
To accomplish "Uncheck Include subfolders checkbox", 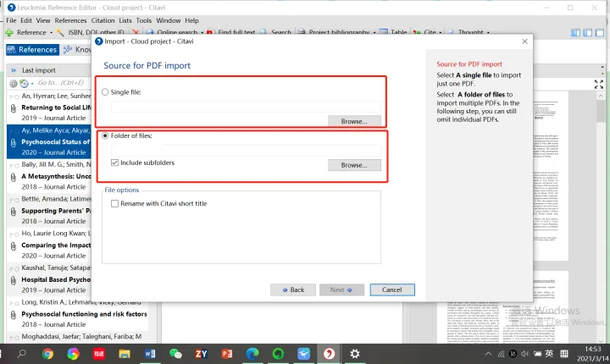I will pos(115,163).
